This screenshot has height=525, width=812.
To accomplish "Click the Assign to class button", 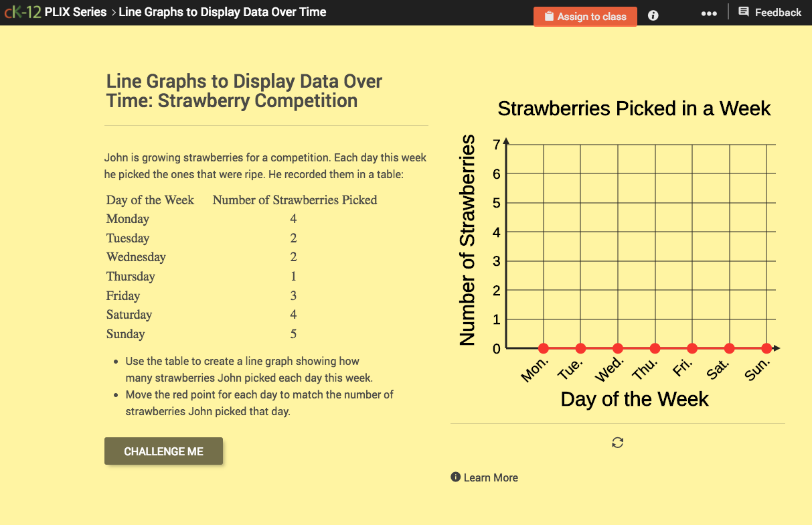I will (585, 16).
